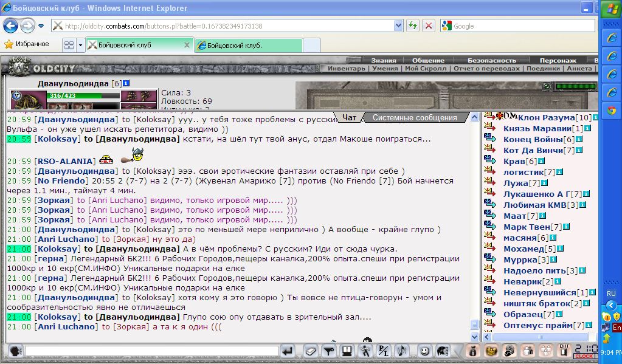
Task: Open the Отчет о переводах link
Action: (x=486, y=68)
